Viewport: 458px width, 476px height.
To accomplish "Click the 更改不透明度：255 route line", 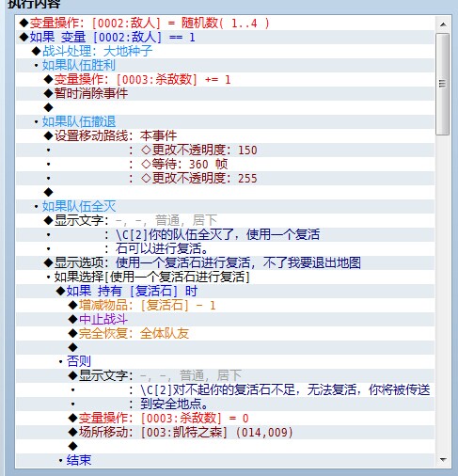I will (225, 179).
